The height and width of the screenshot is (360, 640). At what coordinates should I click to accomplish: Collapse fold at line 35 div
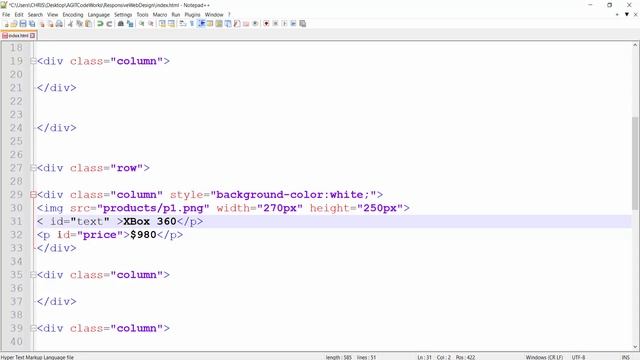[33, 275]
